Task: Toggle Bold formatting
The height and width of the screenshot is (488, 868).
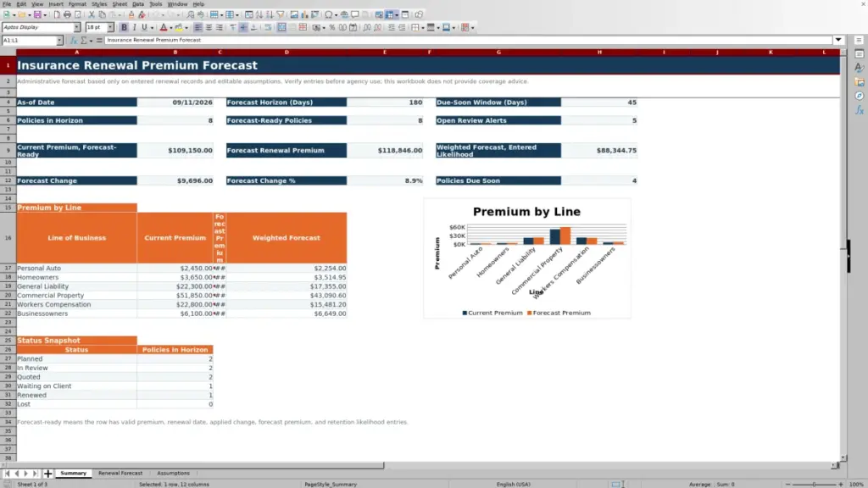Action: (x=124, y=28)
